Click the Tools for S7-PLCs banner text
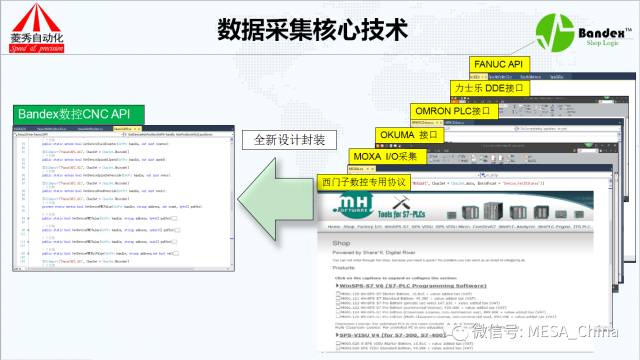640x360 pixels. [x=402, y=214]
